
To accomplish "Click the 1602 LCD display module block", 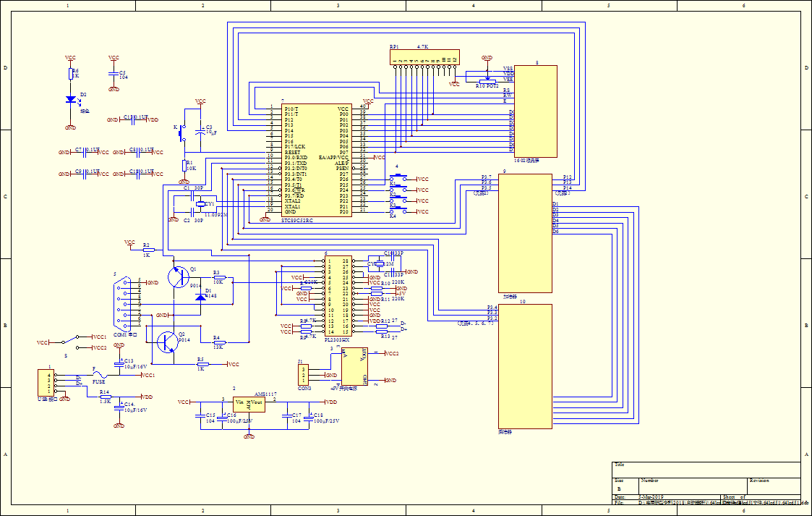I will point(535,111).
